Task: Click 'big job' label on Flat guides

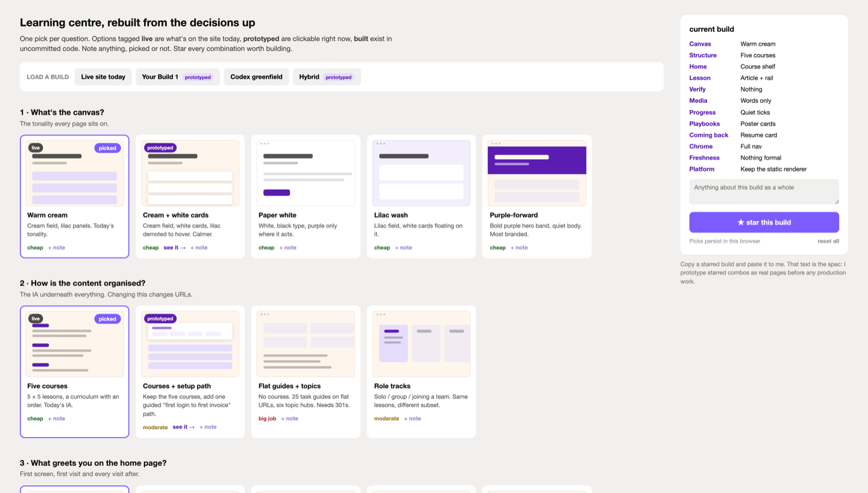Action: point(267,418)
